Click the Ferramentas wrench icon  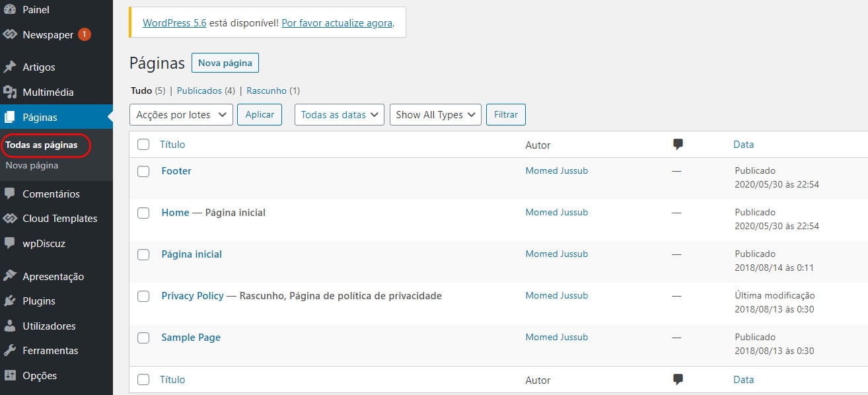10,351
